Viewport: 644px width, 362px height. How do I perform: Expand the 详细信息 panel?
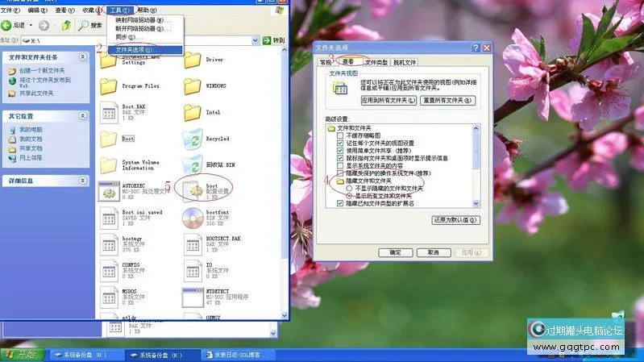(82, 181)
